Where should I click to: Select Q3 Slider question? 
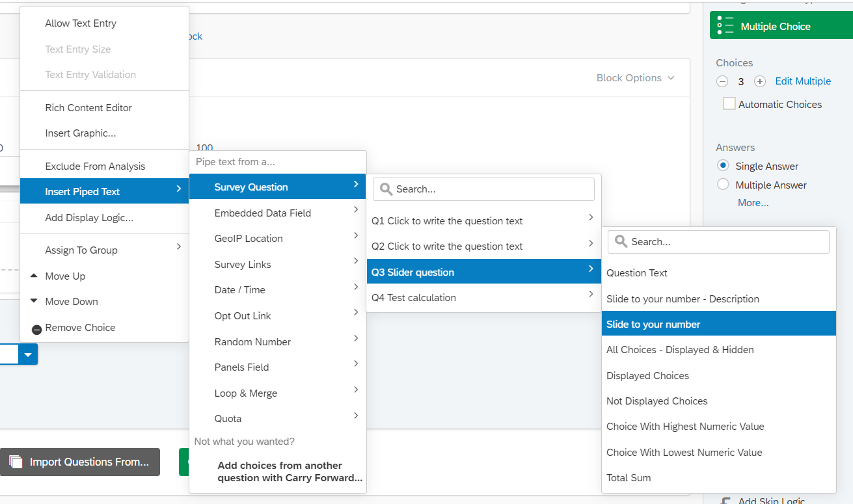pos(483,272)
